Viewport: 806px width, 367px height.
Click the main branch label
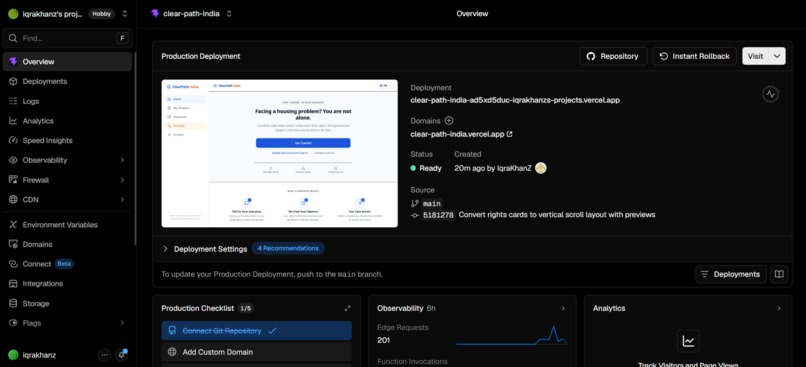[431, 204]
